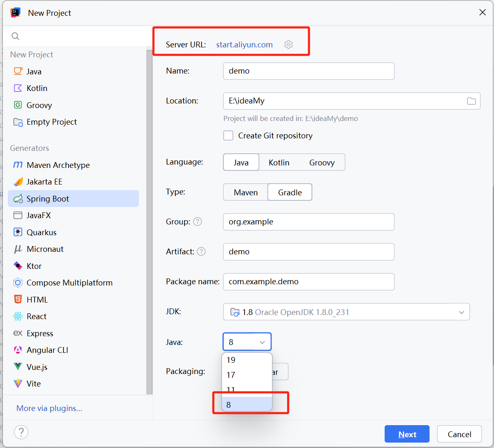
Task: Click the Maven Archetype icon
Action: tap(18, 165)
